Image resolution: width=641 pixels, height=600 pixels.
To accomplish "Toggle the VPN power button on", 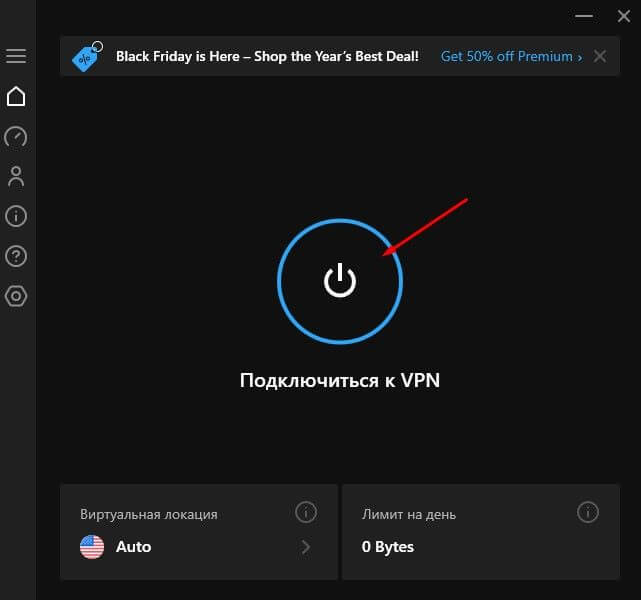I will click(x=340, y=281).
